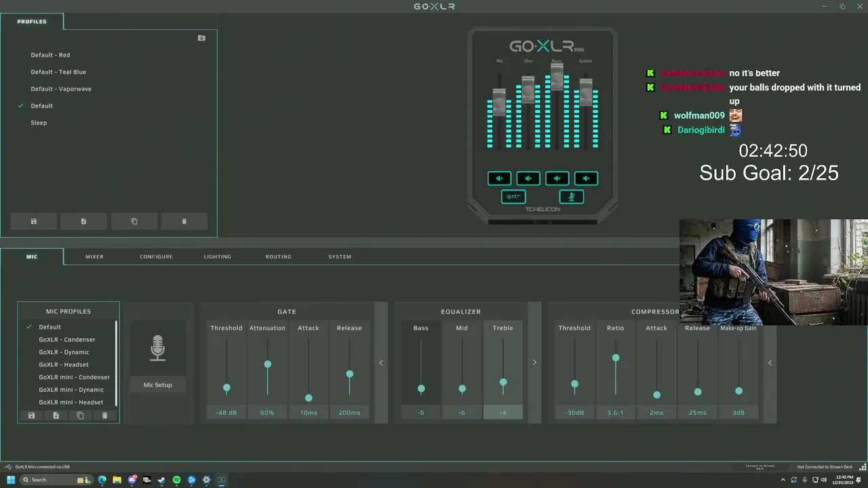Image resolution: width=868 pixels, height=488 pixels.
Task: Click the Equalizer Bass slider handle
Action: [421, 389]
